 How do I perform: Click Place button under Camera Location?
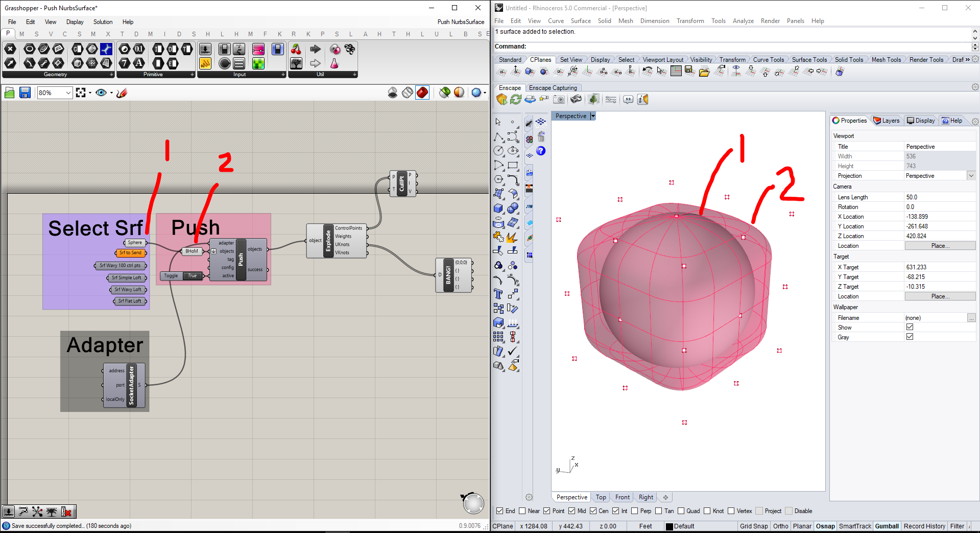click(x=940, y=246)
